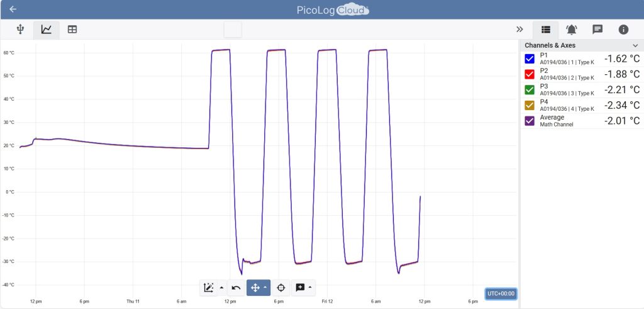This screenshot has width=644, height=309.
Task: Show capture information panel
Action: click(623, 30)
